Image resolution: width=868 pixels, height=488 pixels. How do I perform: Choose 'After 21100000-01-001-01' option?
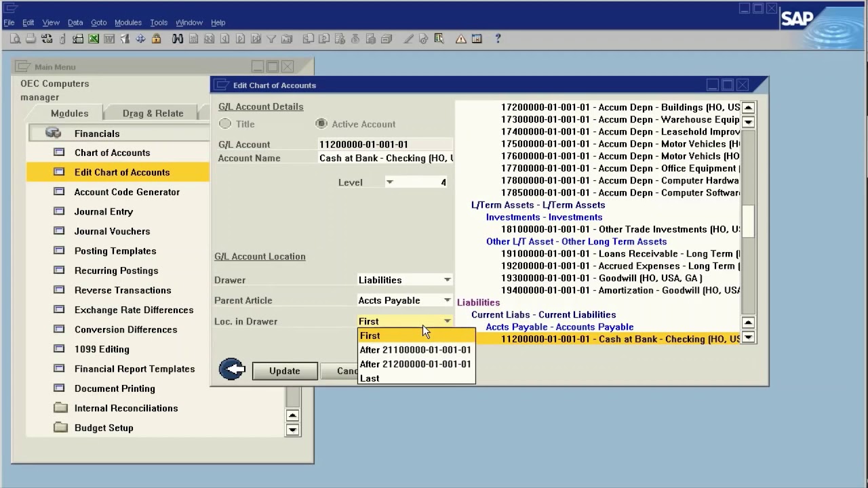tap(416, 350)
